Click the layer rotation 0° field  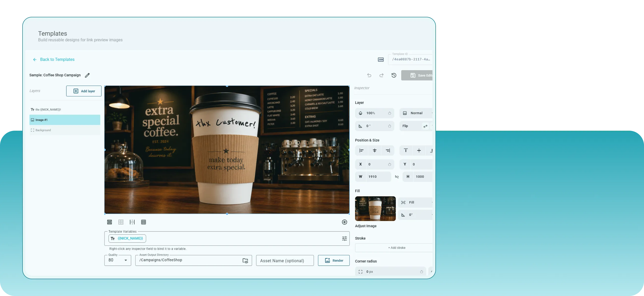click(375, 126)
